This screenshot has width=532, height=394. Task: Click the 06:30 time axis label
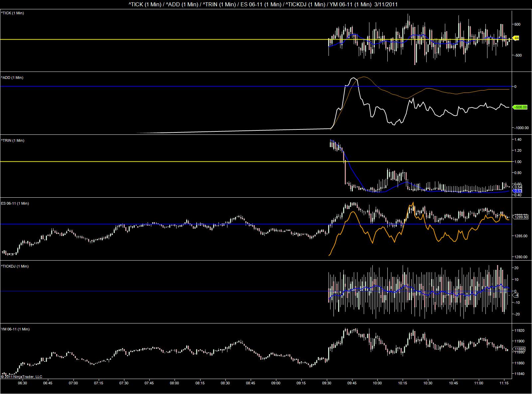(23, 383)
